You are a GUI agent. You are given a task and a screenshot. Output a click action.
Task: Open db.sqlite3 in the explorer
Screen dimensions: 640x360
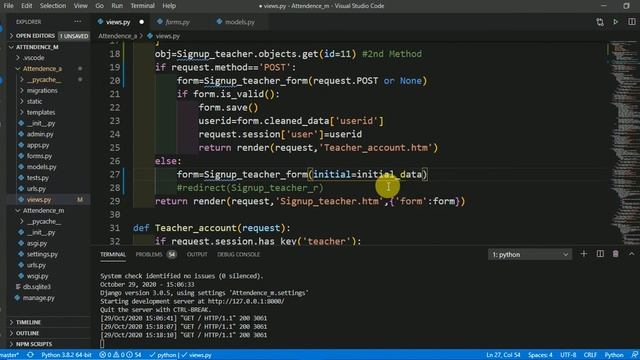[37, 287]
